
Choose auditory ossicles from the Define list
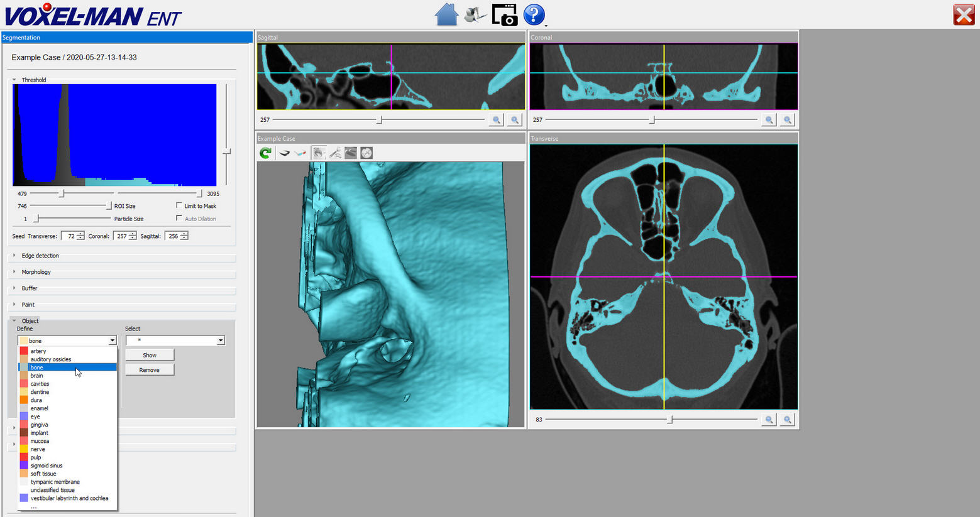[x=67, y=359]
